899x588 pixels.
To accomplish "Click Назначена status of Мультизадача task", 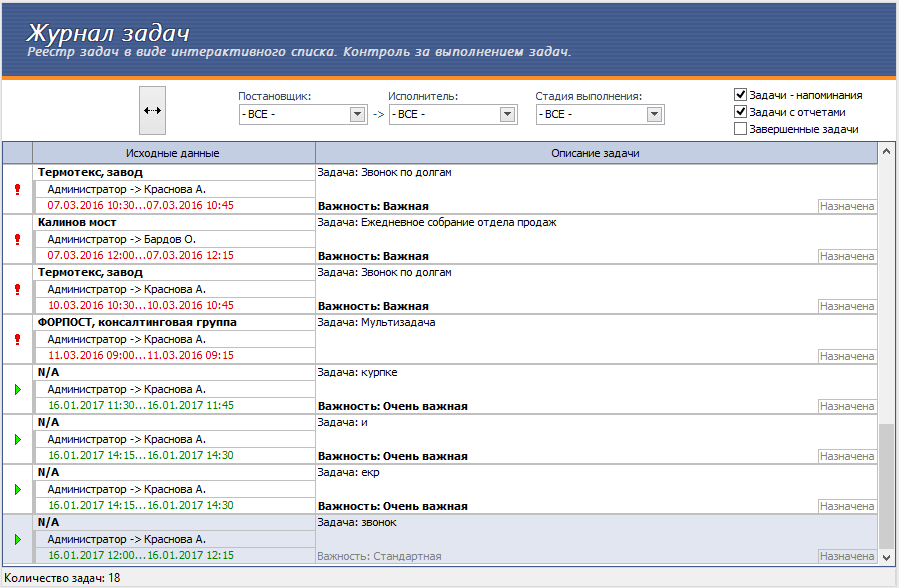I will (x=846, y=356).
